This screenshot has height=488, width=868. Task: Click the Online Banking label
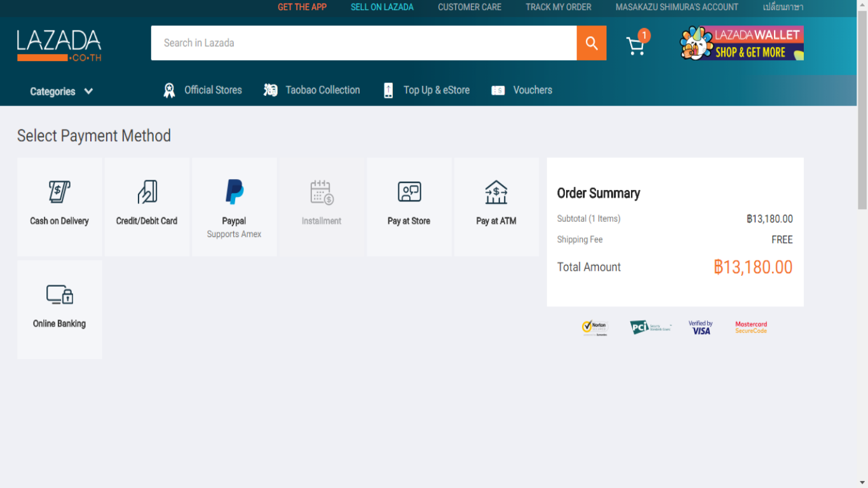(x=59, y=323)
